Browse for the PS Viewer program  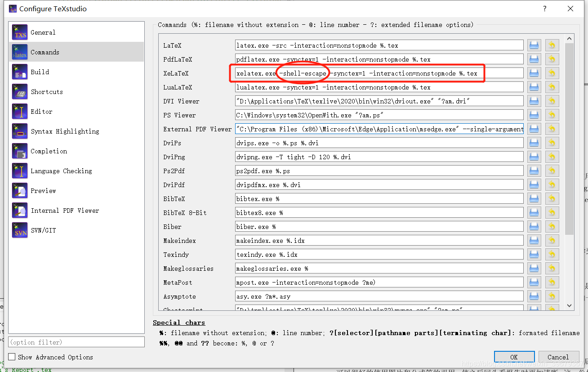534,115
